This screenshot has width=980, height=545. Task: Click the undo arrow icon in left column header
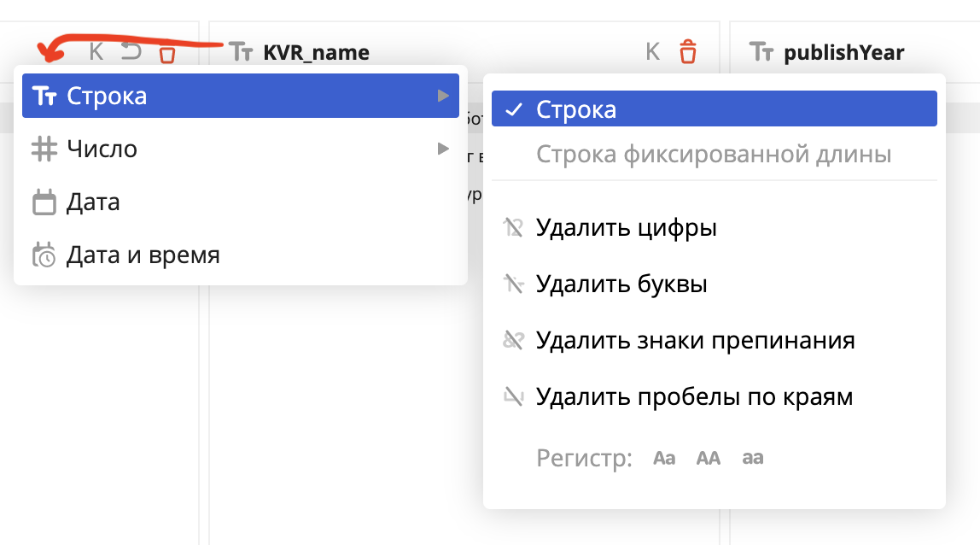point(131,52)
